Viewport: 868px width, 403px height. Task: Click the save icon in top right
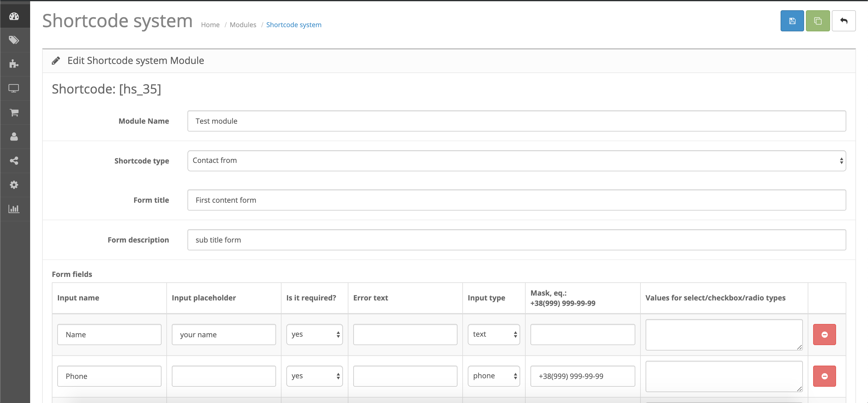[793, 22]
